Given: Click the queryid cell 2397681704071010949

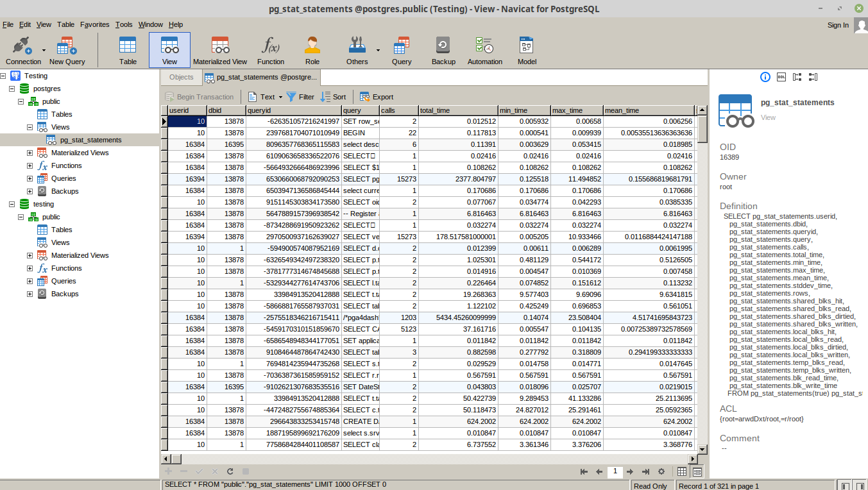Looking at the screenshot, I should coord(294,133).
